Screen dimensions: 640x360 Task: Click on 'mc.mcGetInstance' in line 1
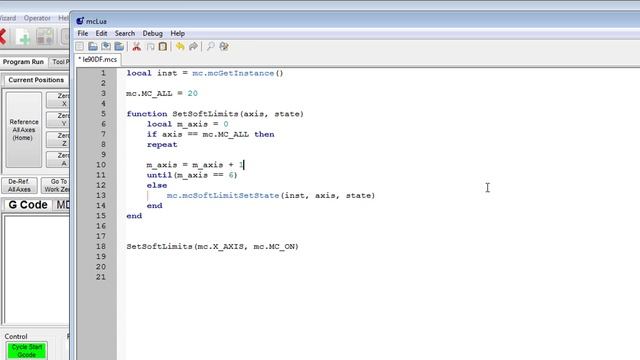[x=233, y=73]
